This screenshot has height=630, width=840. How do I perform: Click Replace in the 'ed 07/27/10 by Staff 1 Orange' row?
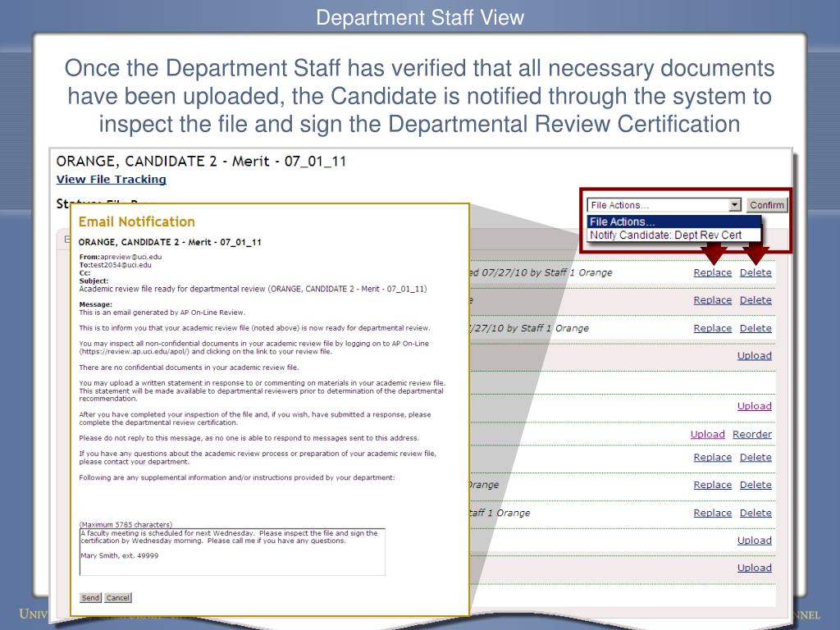pos(713,272)
